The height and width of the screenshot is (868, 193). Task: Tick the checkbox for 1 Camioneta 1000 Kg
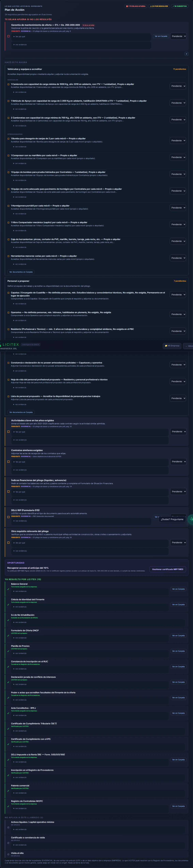8,84
